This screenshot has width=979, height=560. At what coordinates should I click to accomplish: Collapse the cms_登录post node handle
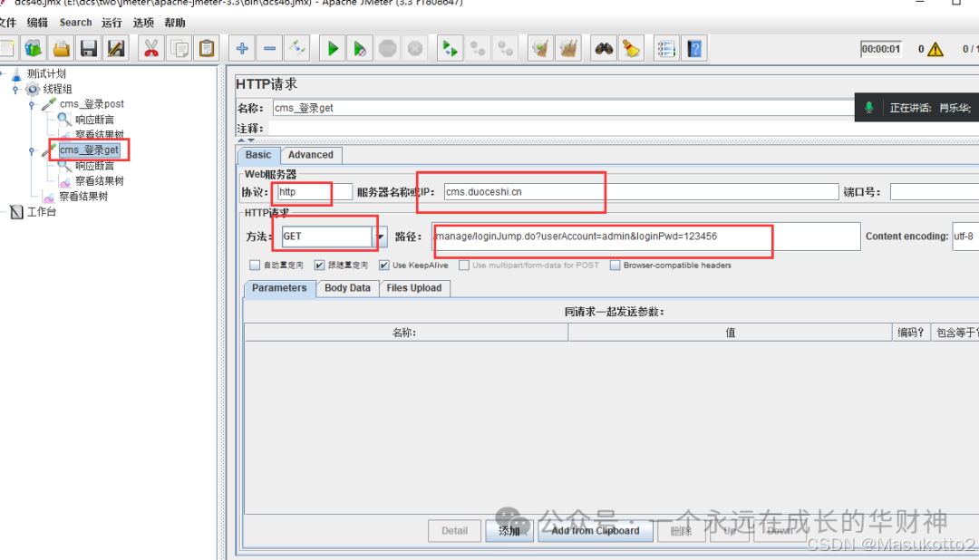coord(32,104)
